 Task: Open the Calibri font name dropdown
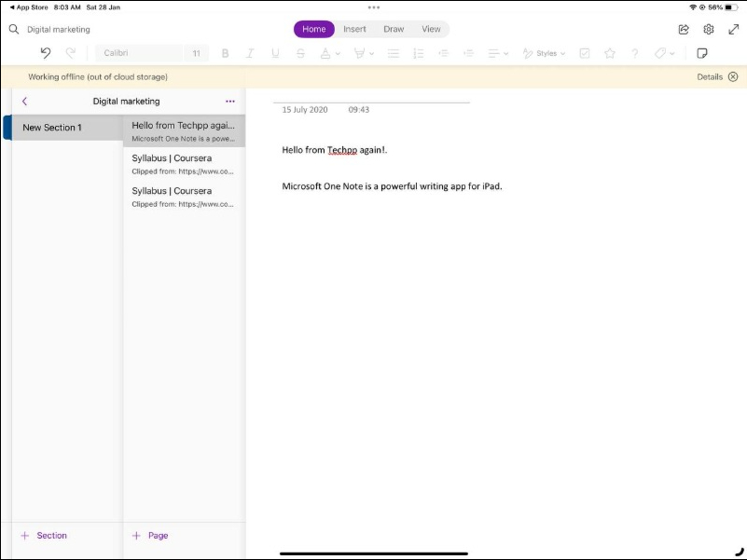140,53
